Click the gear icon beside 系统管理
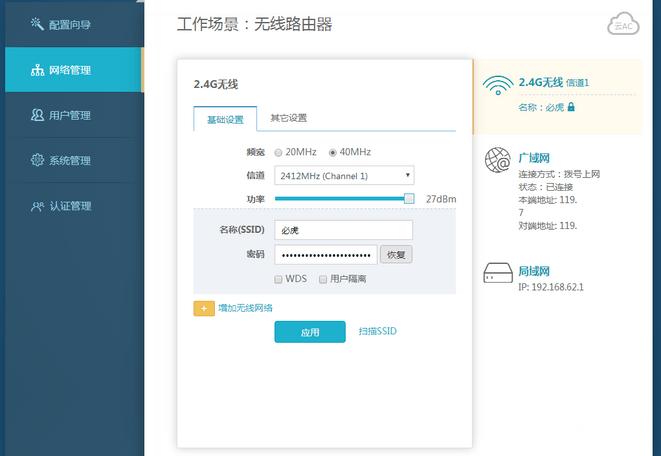The image size is (661, 456). point(37,160)
